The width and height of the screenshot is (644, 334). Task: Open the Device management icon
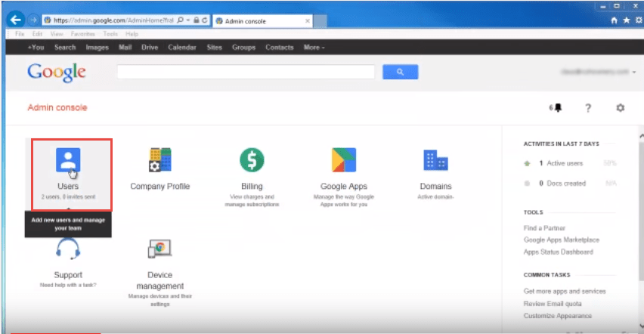(x=159, y=249)
